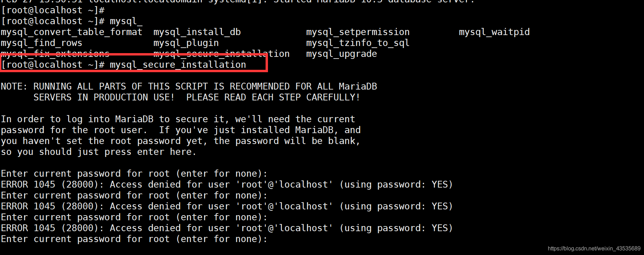Image resolution: width=644 pixels, height=255 pixels.
Task: Click the second ERROR 1045 line
Action: 227,206
